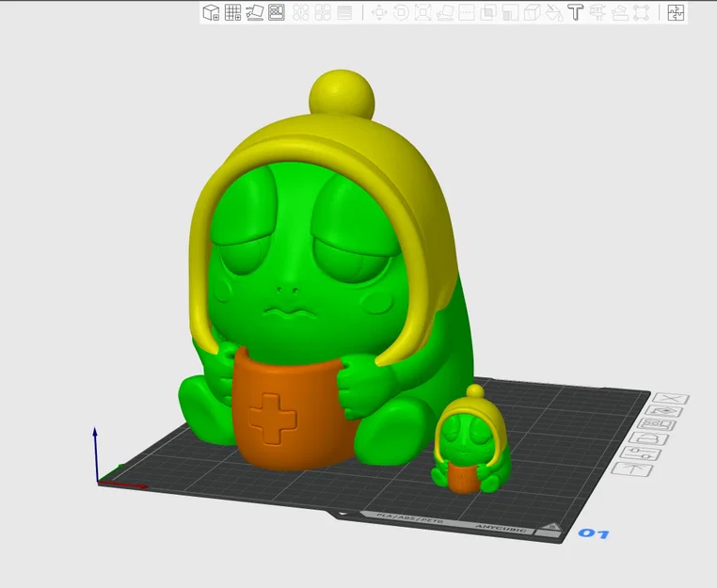The image size is (717, 588).
Task: Select the Cut tool
Action: [467, 12]
